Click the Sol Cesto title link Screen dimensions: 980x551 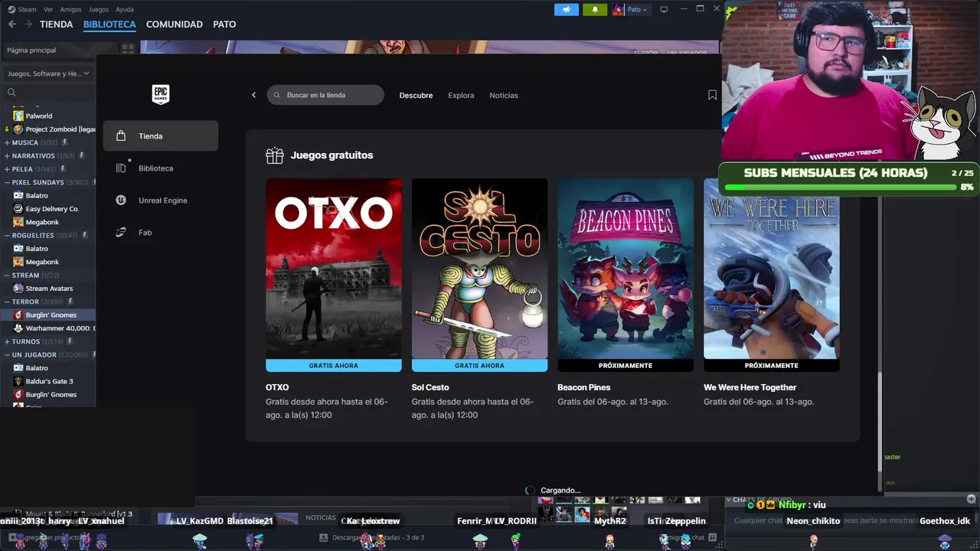coord(430,387)
